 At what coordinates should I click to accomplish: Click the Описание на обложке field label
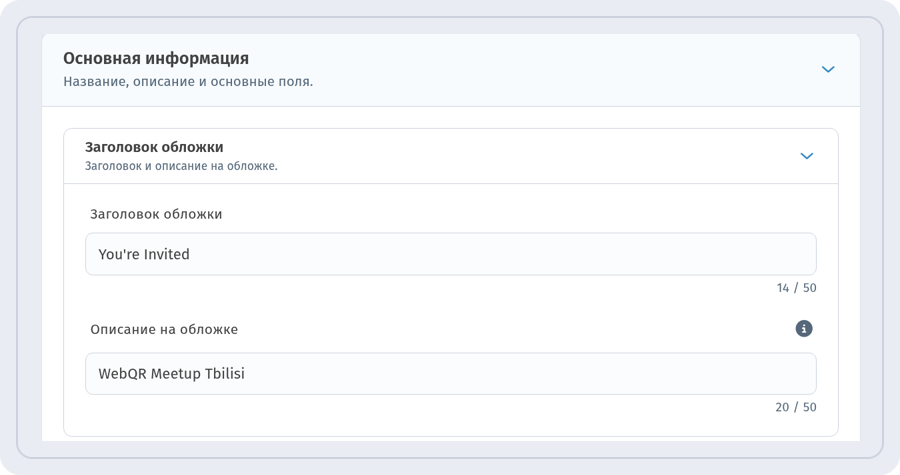click(164, 330)
